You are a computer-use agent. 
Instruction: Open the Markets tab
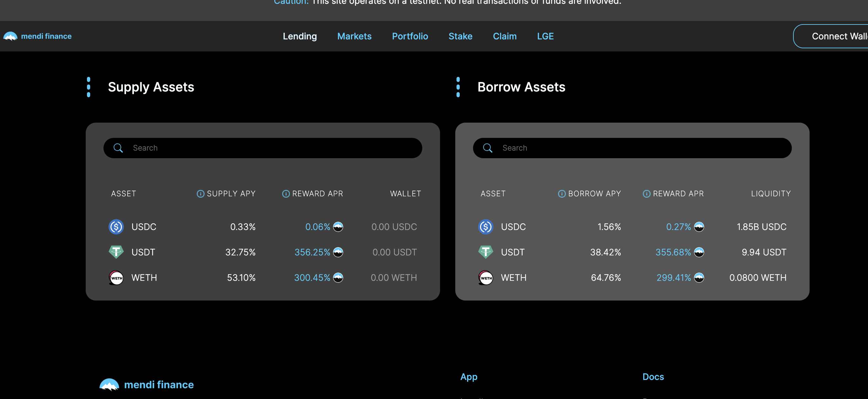point(354,36)
